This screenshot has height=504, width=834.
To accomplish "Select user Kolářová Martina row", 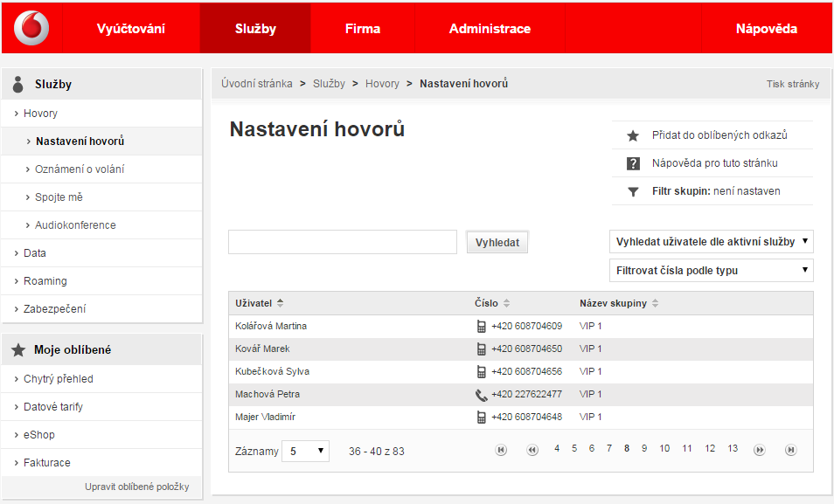I will [521, 327].
